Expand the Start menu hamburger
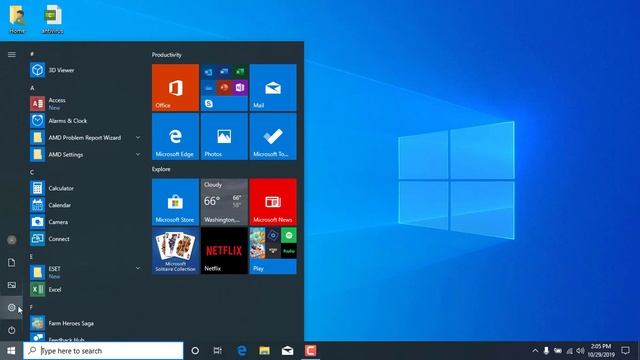This screenshot has height=360, width=640. pos(11,54)
